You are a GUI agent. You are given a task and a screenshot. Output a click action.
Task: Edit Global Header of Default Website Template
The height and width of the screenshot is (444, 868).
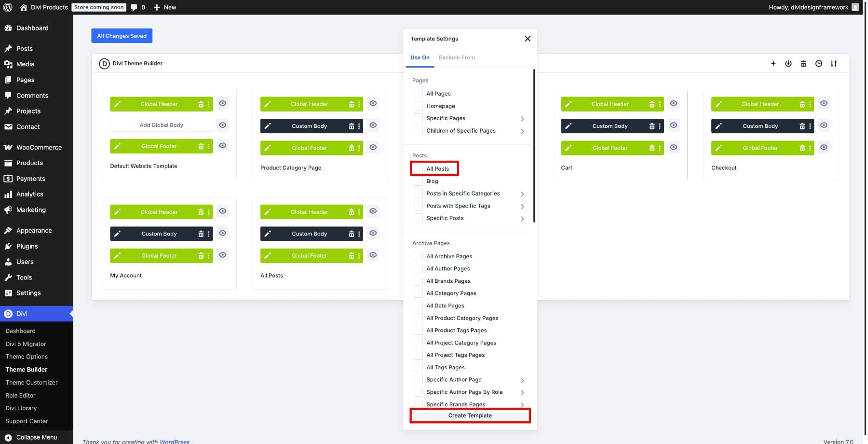point(118,104)
